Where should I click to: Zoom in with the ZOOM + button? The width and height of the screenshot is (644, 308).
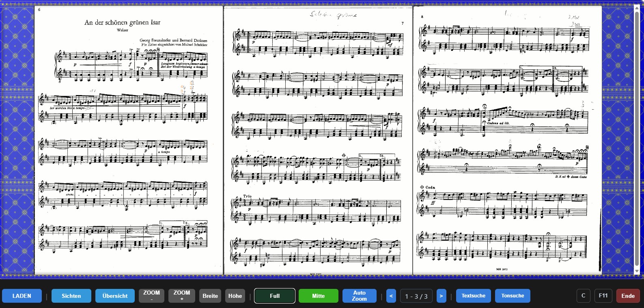pos(182,296)
